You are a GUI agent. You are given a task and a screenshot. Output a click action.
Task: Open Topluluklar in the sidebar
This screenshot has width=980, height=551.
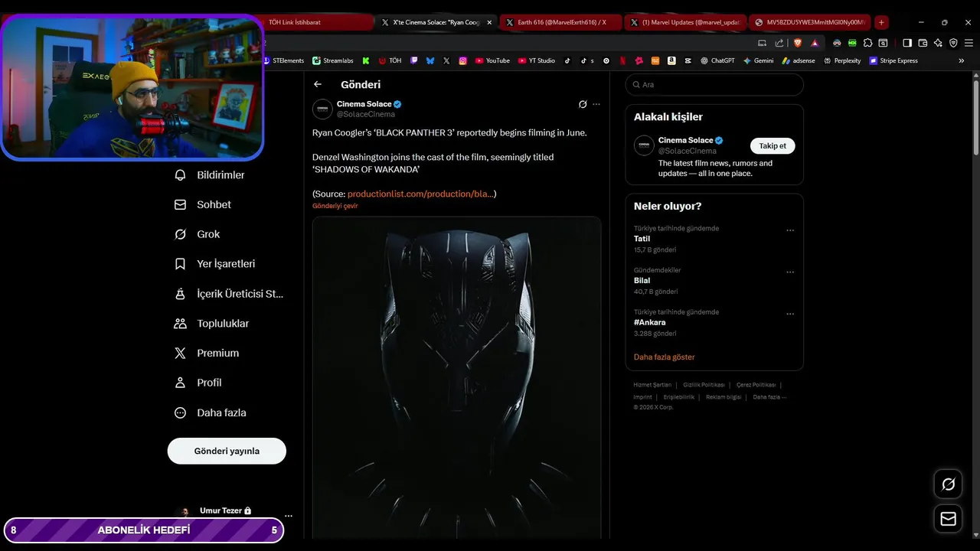point(211,324)
